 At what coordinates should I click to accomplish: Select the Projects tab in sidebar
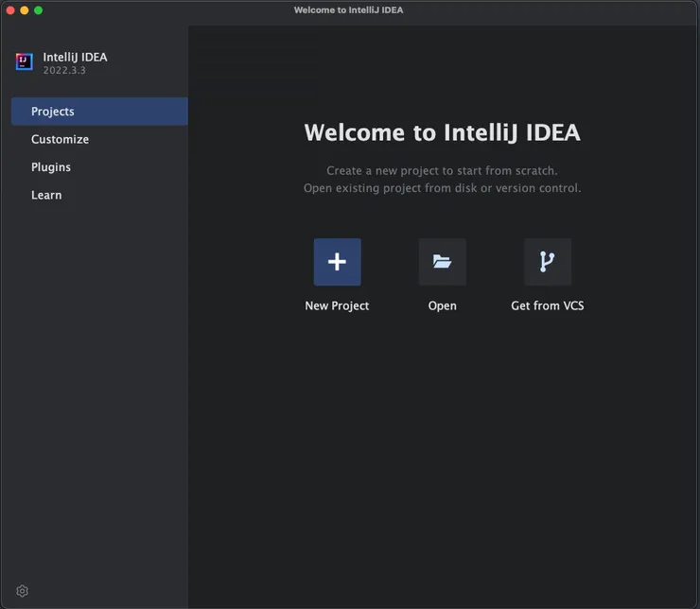(99, 111)
